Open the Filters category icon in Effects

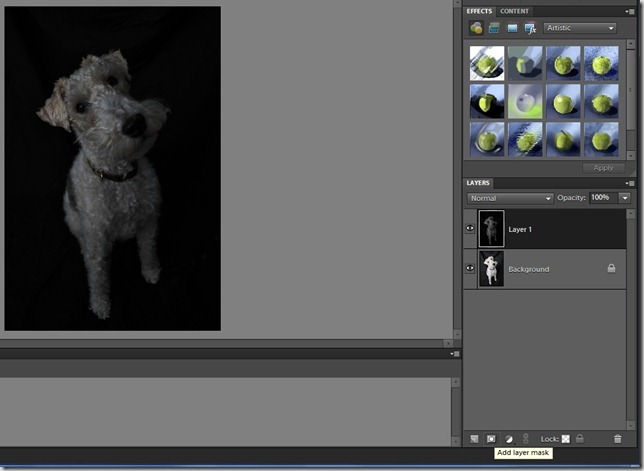[476, 28]
